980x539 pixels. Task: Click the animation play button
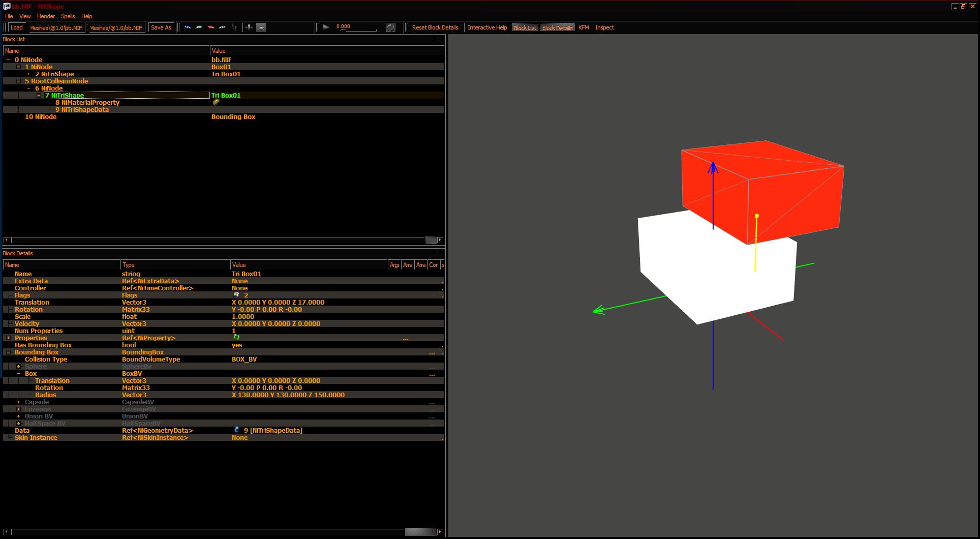[x=326, y=27]
